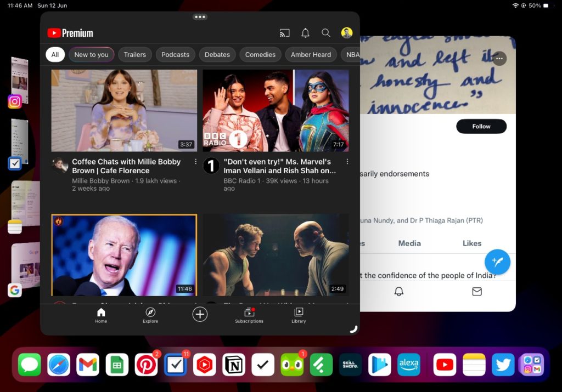Open the white checkmark app in dock
The image size is (562, 392).
[x=263, y=365]
